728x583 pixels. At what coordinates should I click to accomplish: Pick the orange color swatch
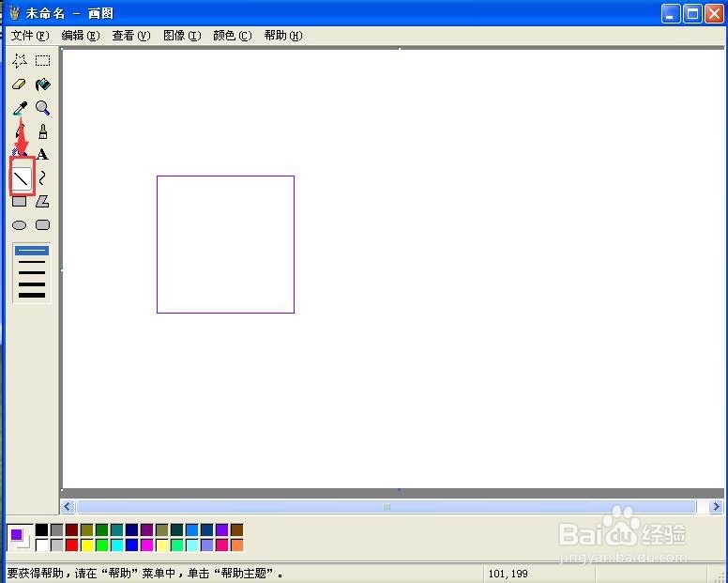point(236,545)
